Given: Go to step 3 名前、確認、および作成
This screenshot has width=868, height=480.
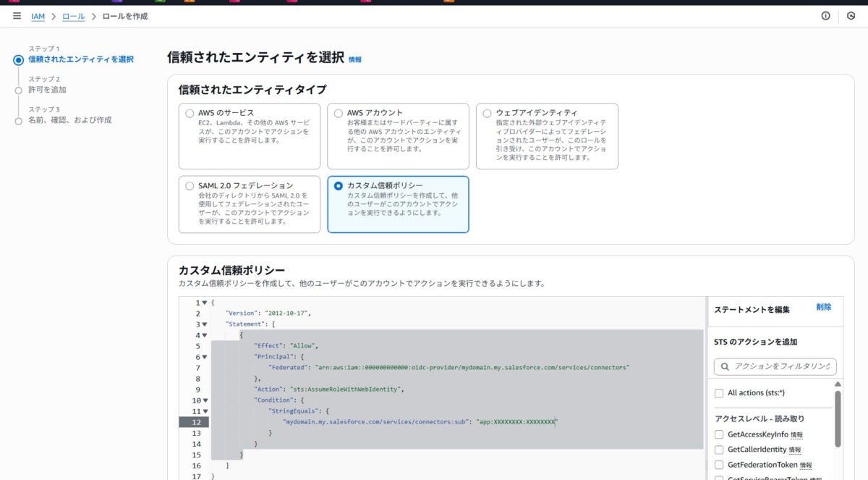Looking at the screenshot, I should tap(70, 120).
